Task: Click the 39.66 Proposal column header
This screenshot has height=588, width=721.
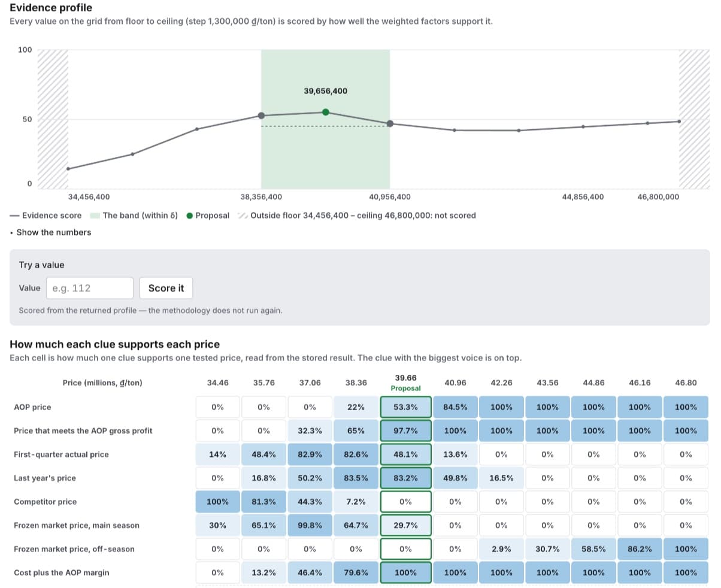Action: [x=406, y=383]
